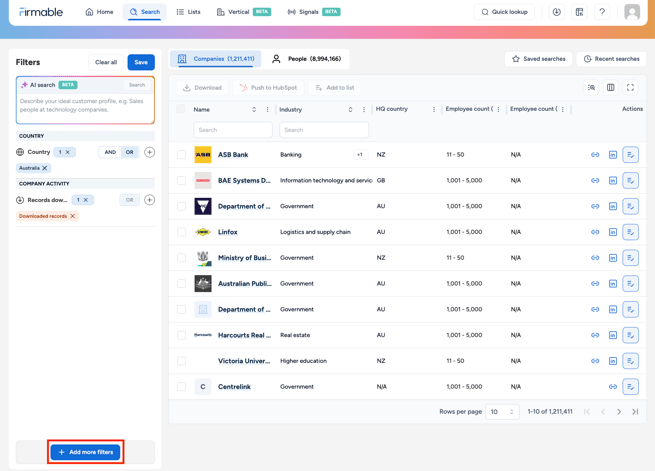
Task: Switch to Companies results tab
Action: coord(216,59)
